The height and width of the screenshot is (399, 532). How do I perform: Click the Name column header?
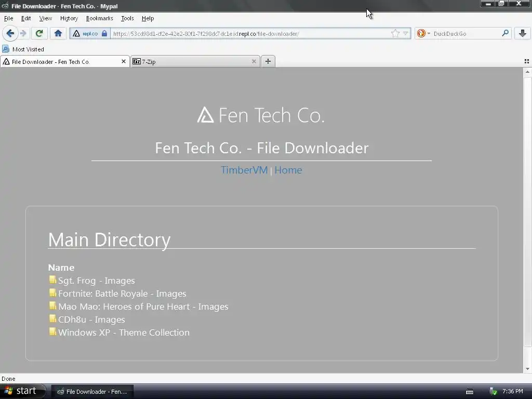coord(61,268)
